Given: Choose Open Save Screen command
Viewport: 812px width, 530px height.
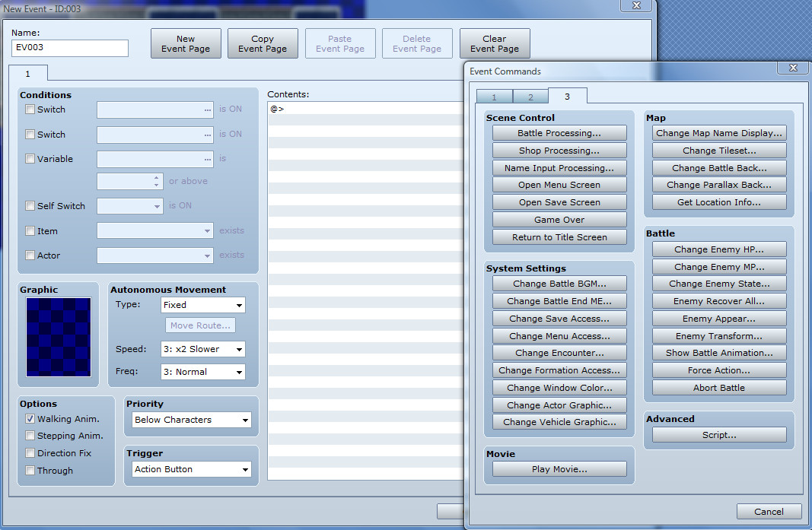Looking at the screenshot, I should (559, 202).
